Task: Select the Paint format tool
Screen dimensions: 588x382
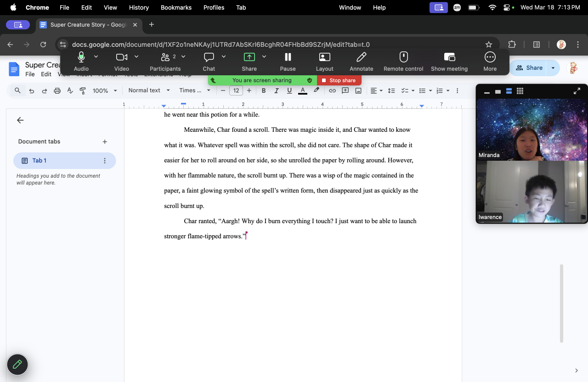Action: 83,91
